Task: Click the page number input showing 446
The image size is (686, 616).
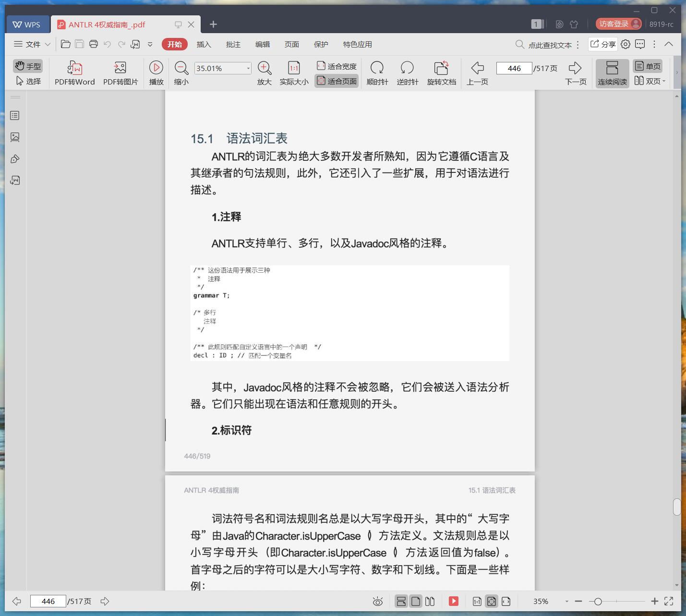Action: [514, 68]
